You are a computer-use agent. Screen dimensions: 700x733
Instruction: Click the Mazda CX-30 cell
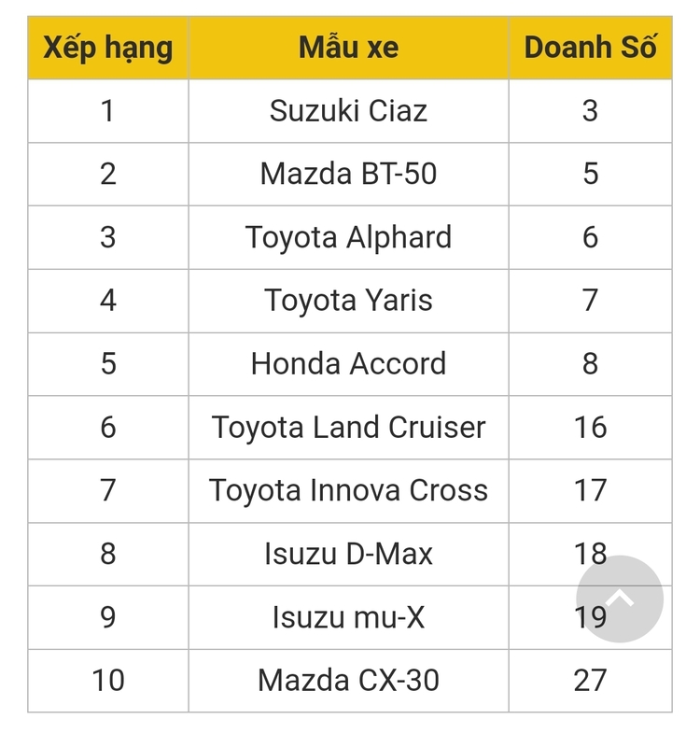(x=348, y=681)
